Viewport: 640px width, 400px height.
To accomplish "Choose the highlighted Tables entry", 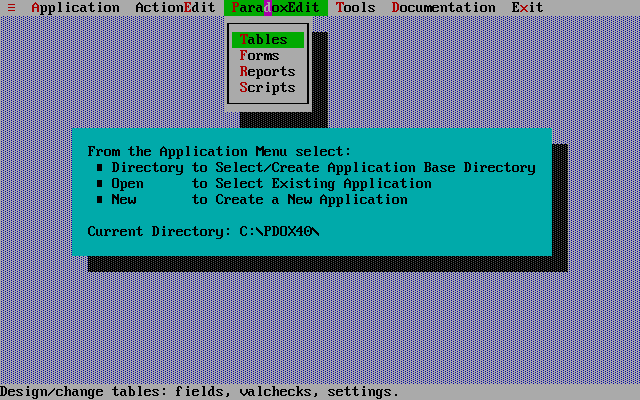I will click(268, 40).
